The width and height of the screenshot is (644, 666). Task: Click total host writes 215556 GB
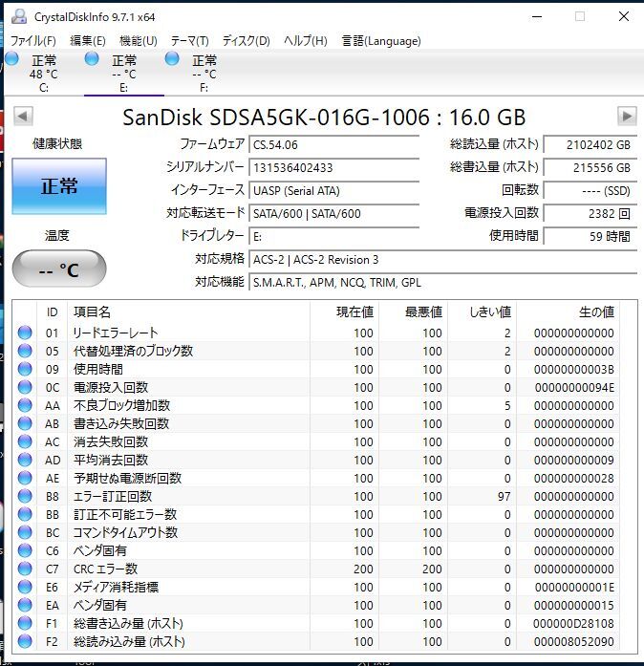tap(590, 168)
